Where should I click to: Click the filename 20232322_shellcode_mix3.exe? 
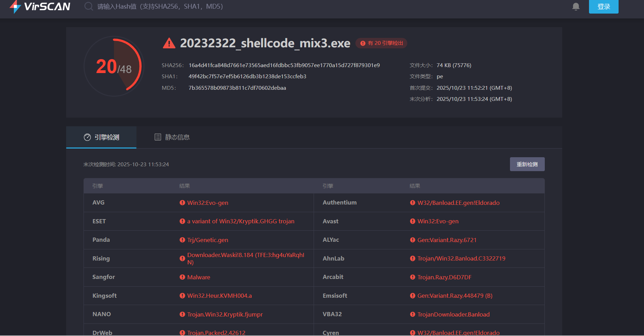point(265,43)
